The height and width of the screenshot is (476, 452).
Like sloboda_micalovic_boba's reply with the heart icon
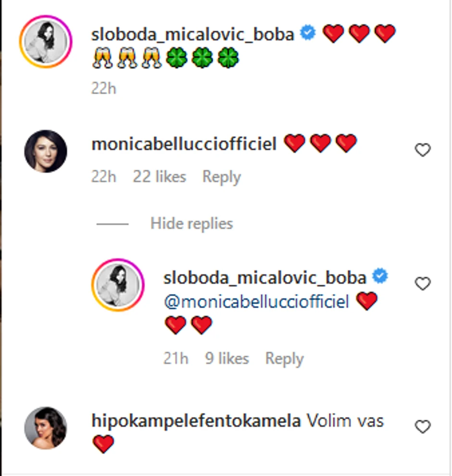pyautogui.click(x=422, y=284)
